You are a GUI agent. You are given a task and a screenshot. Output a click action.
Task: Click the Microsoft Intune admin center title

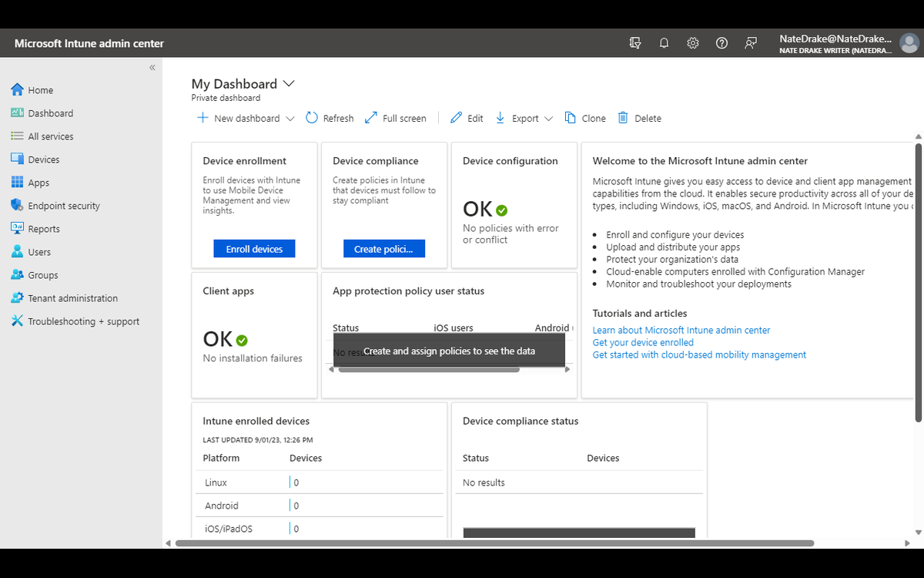click(89, 43)
